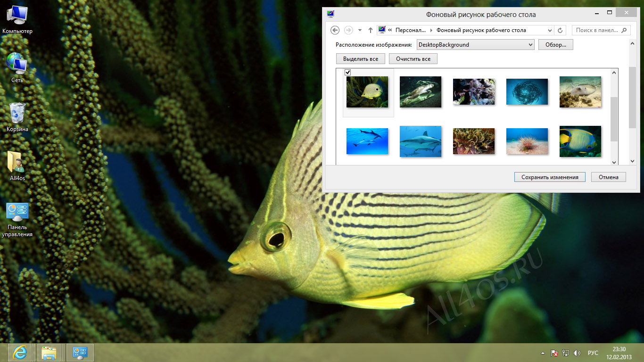This screenshot has height=362, width=644.
Task: Refresh the address bar
Action: [560, 30]
